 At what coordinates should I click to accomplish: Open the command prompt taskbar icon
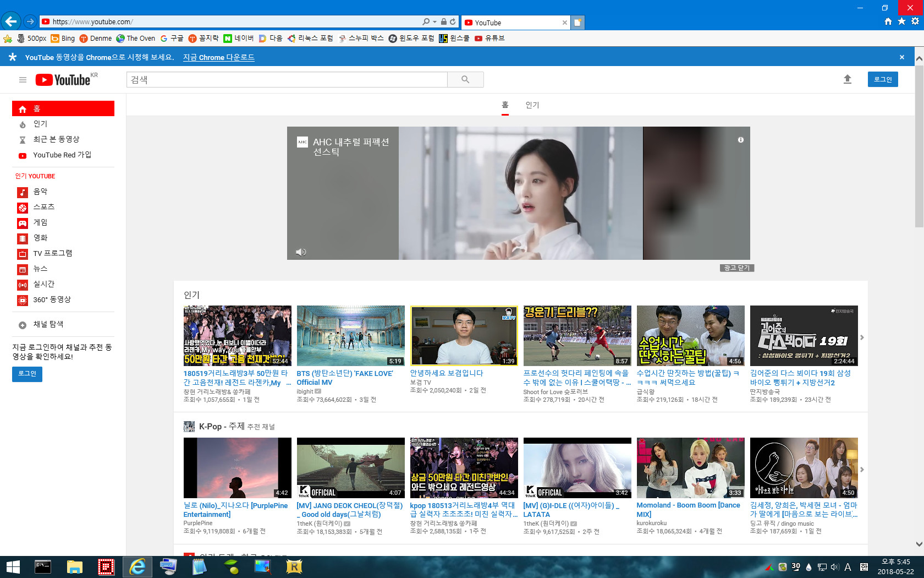(43, 567)
